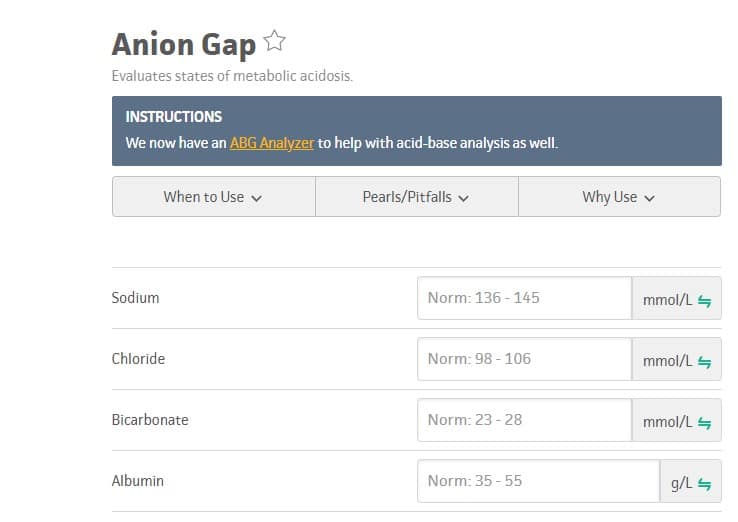Click the Pearls/Pitfalls chevron arrow
This screenshot has width=738, height=522.
(464, 198)
